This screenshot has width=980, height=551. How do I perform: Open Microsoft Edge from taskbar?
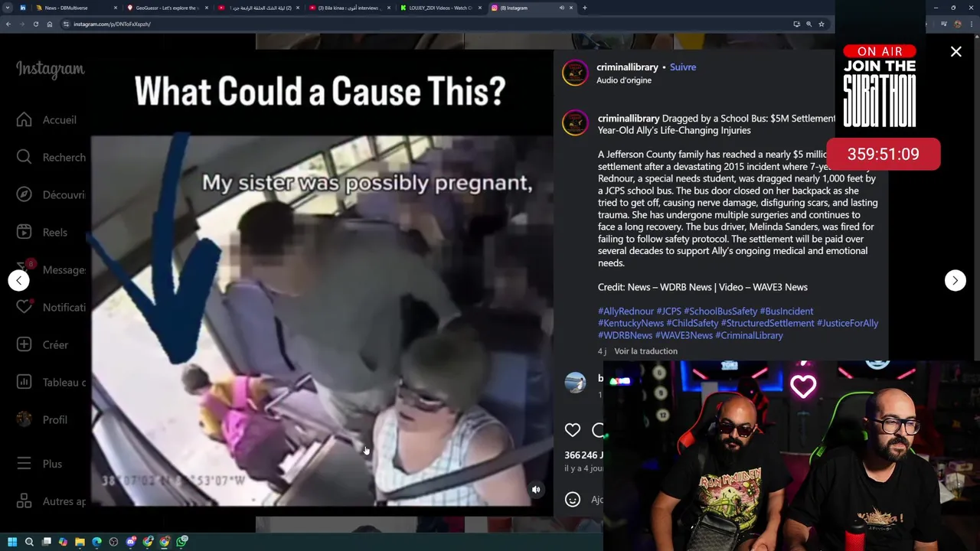pyautogui.click(x=96, y=542)
